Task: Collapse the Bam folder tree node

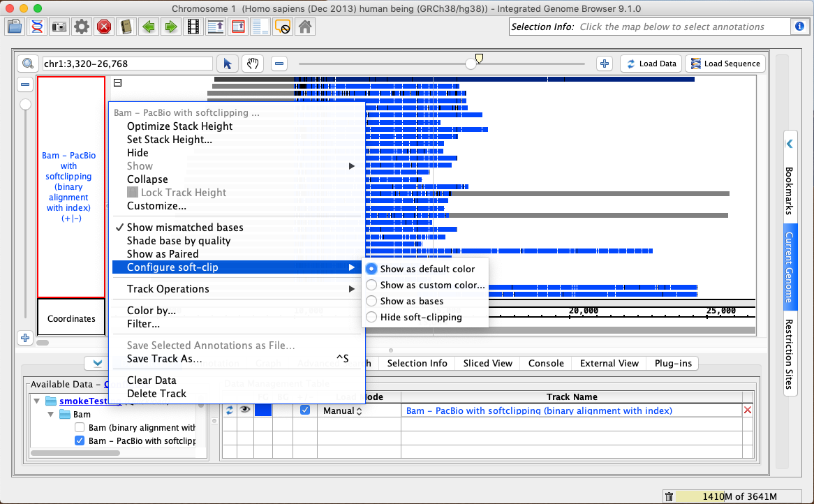Action: pyautogui.click(x=50, y=414)
